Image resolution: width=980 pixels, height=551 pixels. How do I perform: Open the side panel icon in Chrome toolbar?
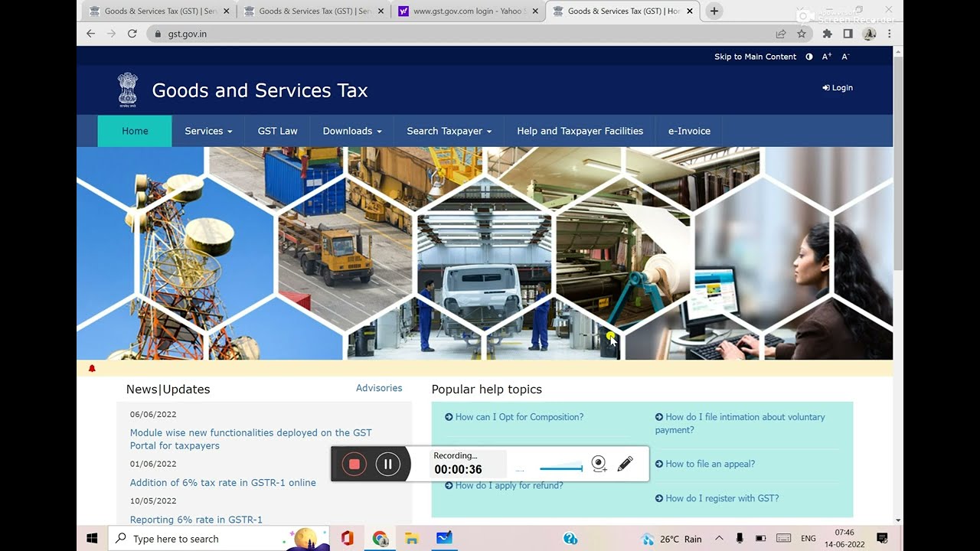[x=848, y=34]
